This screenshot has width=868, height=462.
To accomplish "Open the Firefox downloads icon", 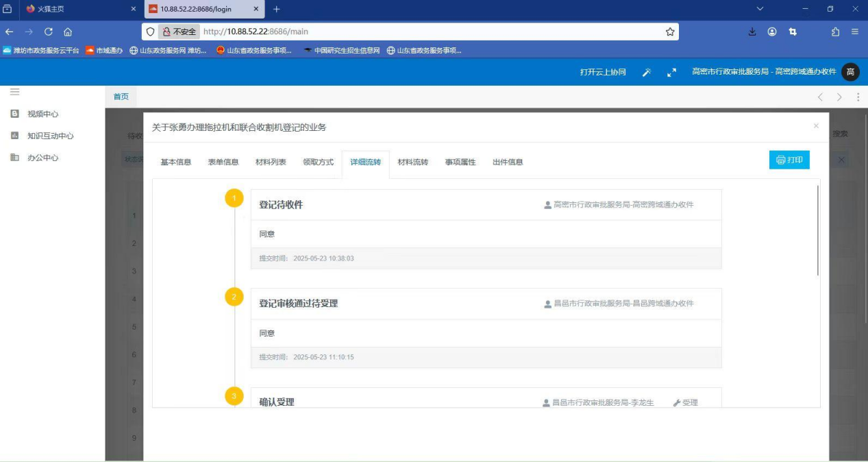I will (x=752, y=32).
